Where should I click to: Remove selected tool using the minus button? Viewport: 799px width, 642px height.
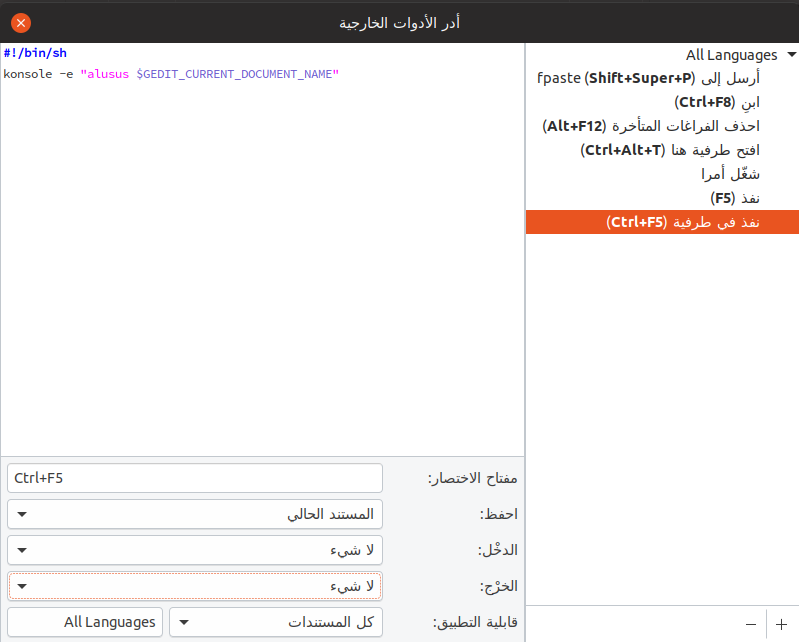[750, 623]
